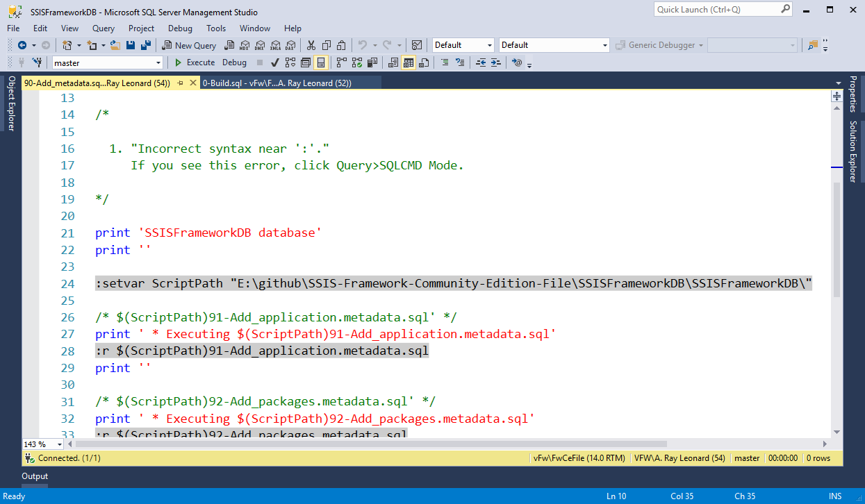
Task: Open the Debug menu
Action: [180, 28]
